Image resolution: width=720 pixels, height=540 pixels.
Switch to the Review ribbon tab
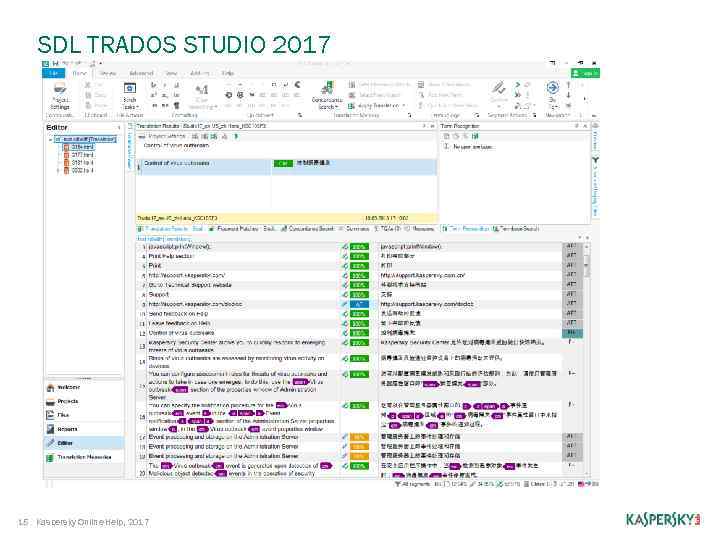[x=108, y=73]
